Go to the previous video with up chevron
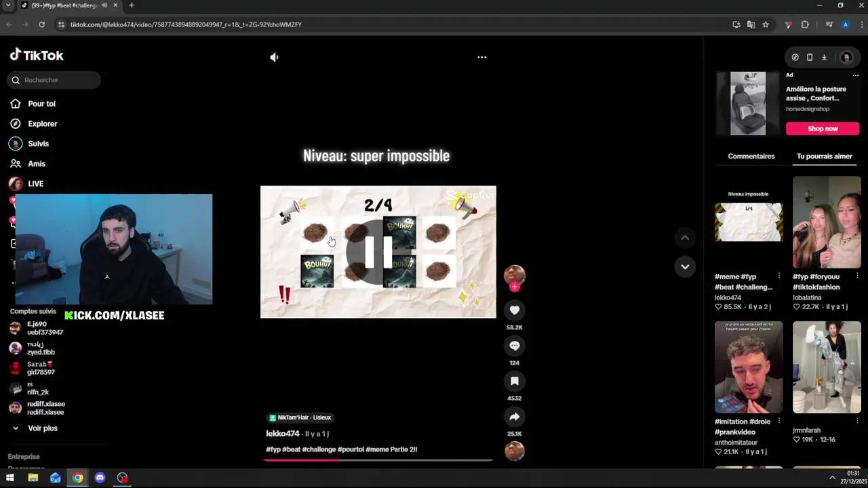This screenshot has height=488, width=868. (685, 238)
